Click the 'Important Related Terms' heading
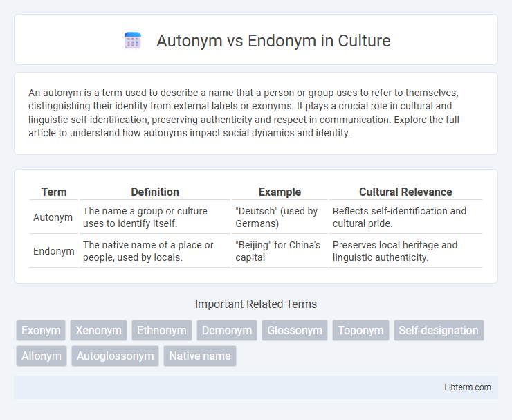Image resolution: width=512 pixels, height=420 pixels. coord(256,304)
